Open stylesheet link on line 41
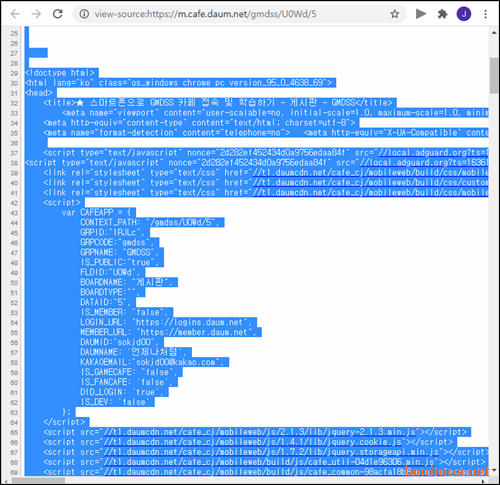 point(370,193)
